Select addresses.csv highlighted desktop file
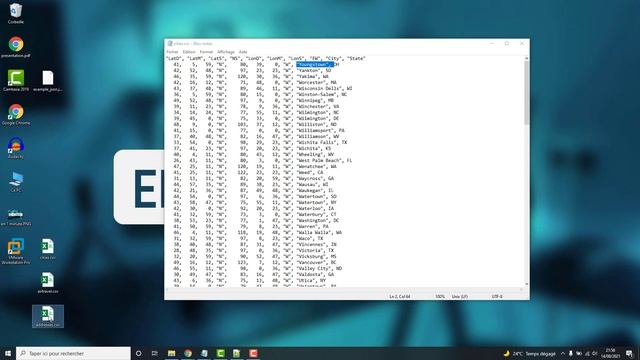The image size is (640, 360). pyautogui.click(x=48, y=316)
